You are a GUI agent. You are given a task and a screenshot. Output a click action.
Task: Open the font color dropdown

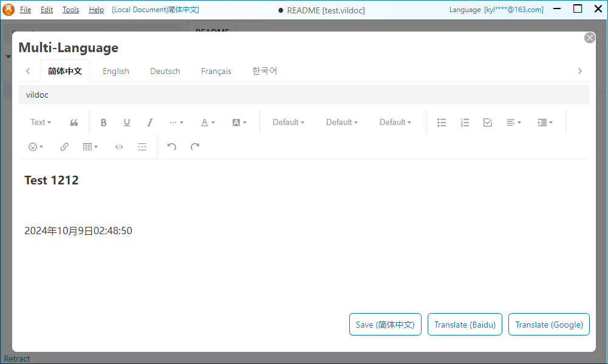click(208, 123)
